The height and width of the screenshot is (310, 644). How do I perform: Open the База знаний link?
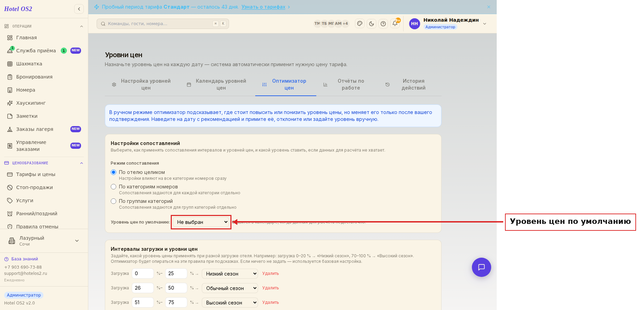[24, 259]
